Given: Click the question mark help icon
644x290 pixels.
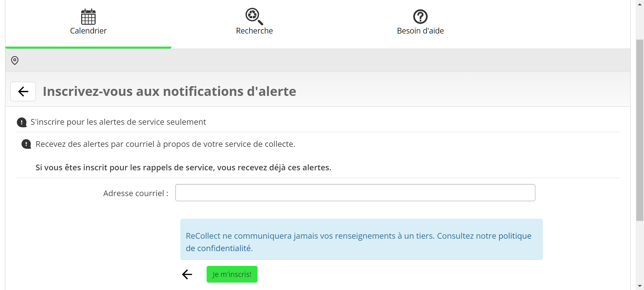Looking at the screenshot, I should (420, 16).
